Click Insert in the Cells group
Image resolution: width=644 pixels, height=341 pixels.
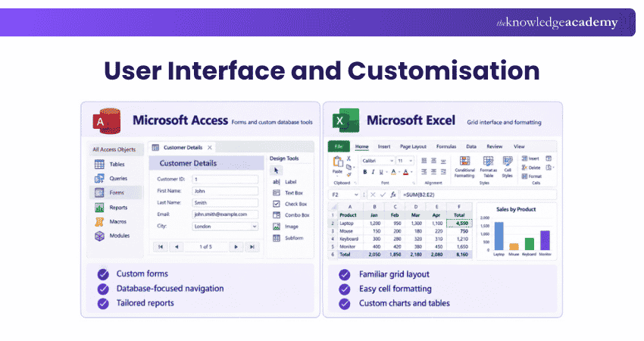pos(530,158)
